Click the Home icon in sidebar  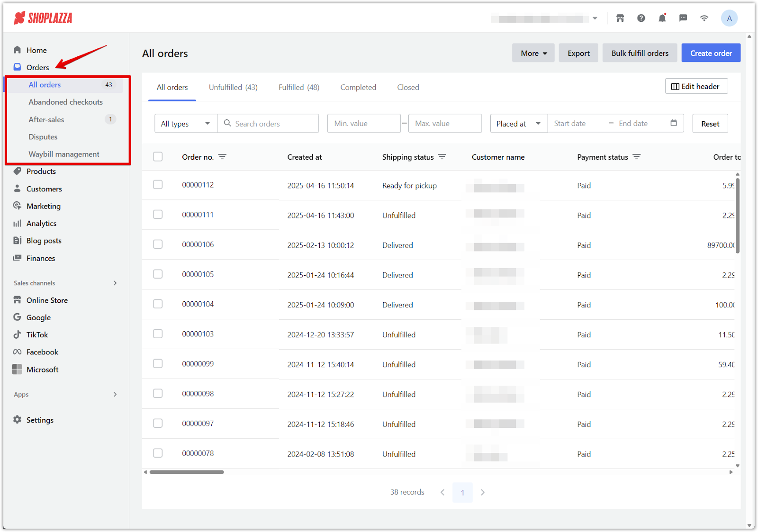click(18, 50)
